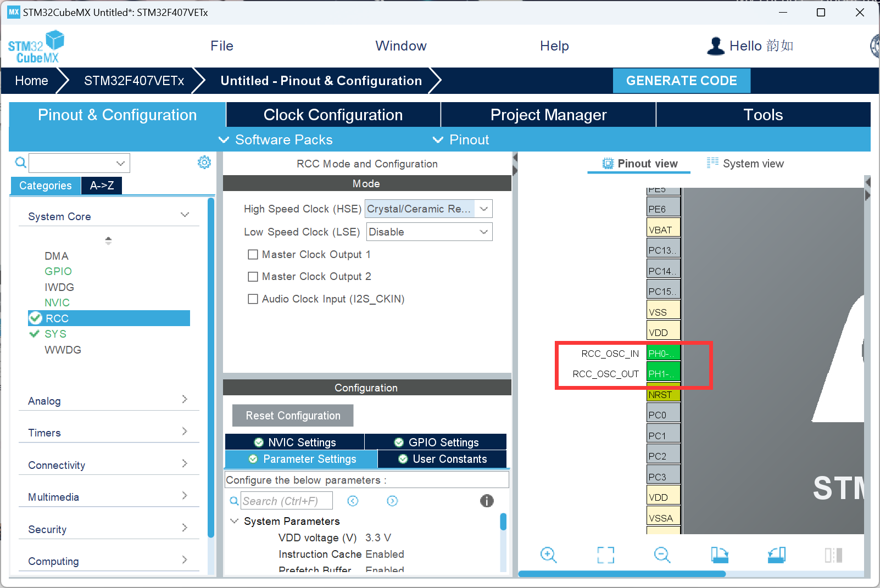880x588 pixels.
Task: Rotate the chip clockwise
Action: coord(720,555)
